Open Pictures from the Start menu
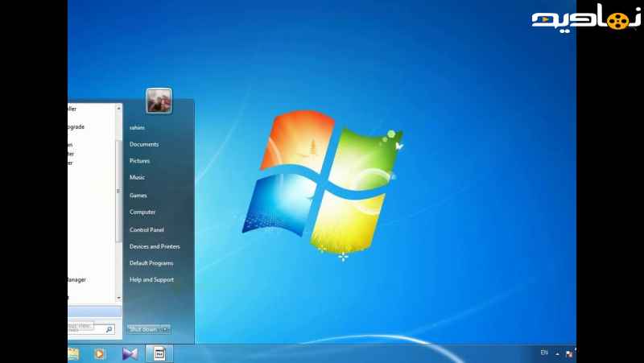The image size is (644, 363). coord(139,161)
